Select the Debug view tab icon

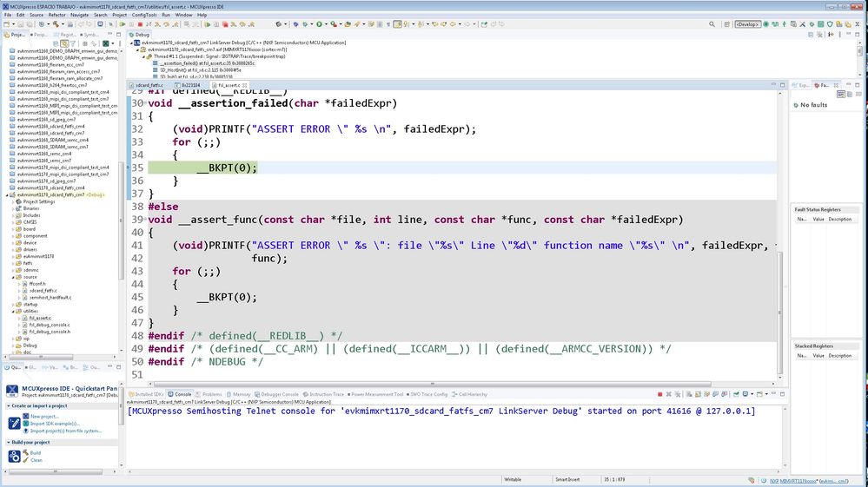(x=132, y=34)
